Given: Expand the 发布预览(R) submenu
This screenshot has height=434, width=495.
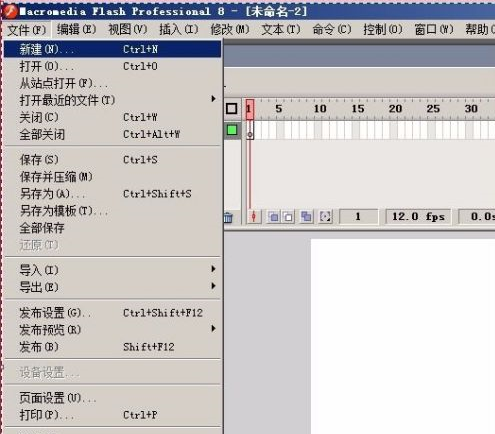Looking at the screenshot, I should tap(113, 330).
